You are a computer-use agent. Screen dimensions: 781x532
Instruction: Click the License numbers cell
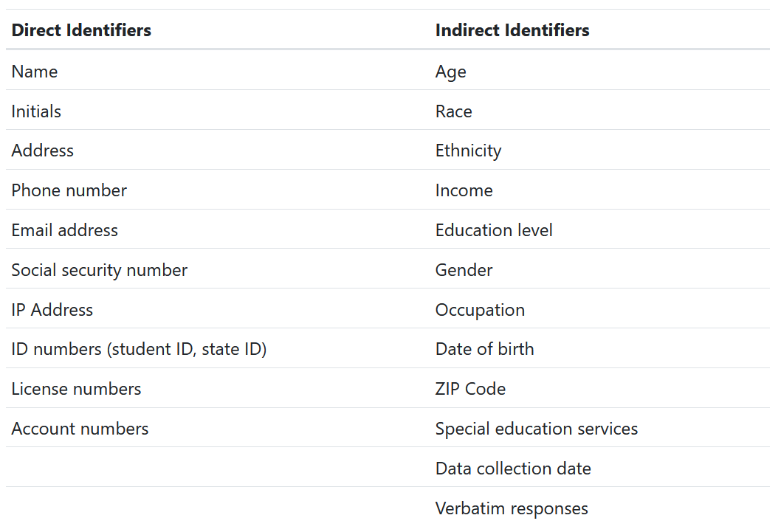(x=76, y=389)
